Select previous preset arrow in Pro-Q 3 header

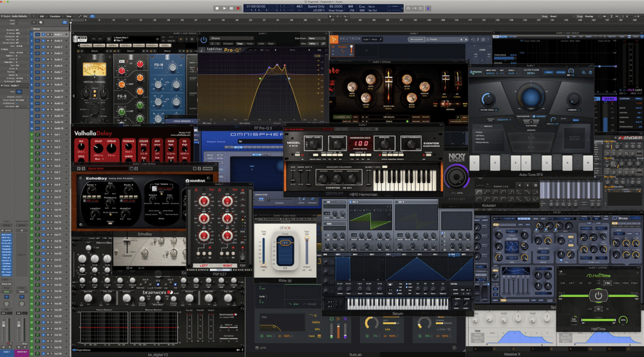tap(213, 43)
